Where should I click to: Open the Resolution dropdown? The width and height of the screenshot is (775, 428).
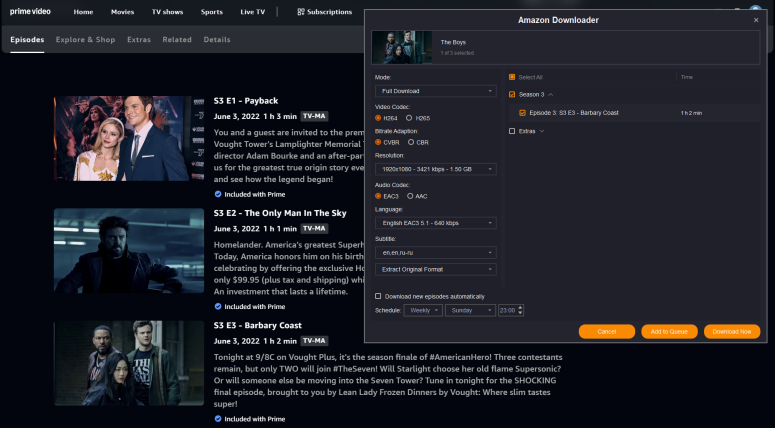(435, 170)
